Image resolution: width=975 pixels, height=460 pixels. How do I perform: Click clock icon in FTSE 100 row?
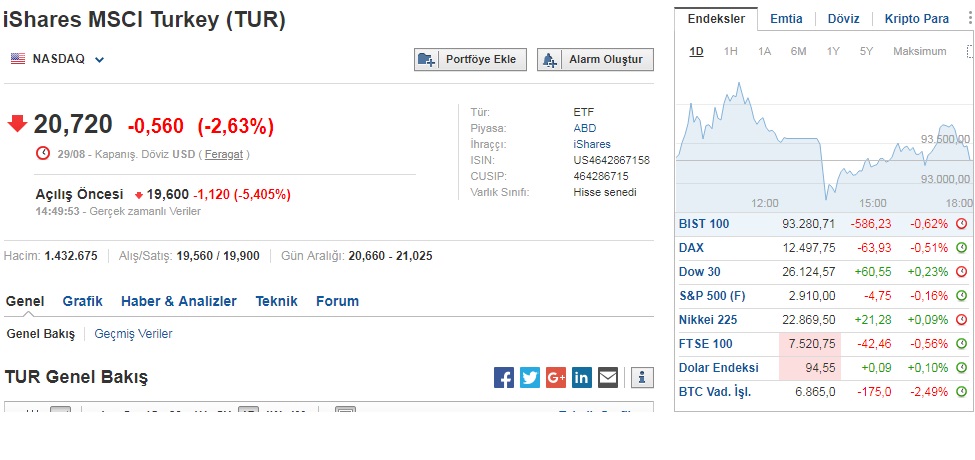click(961, 344)
